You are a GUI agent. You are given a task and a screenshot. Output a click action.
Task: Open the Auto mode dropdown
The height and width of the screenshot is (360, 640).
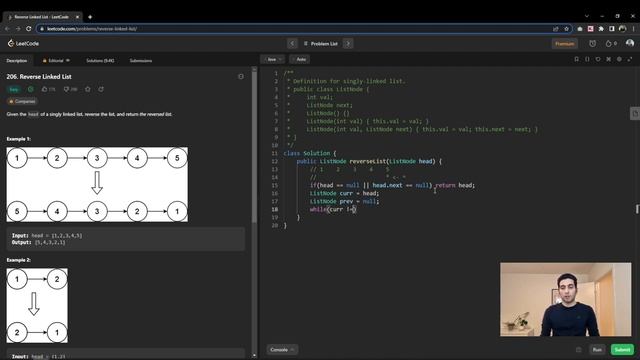pos(300,59)
